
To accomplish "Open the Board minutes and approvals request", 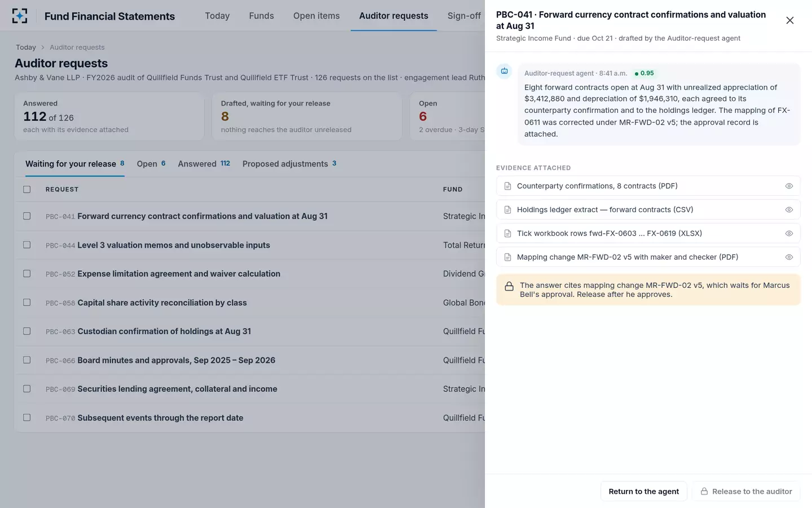I will click(176, 360).
